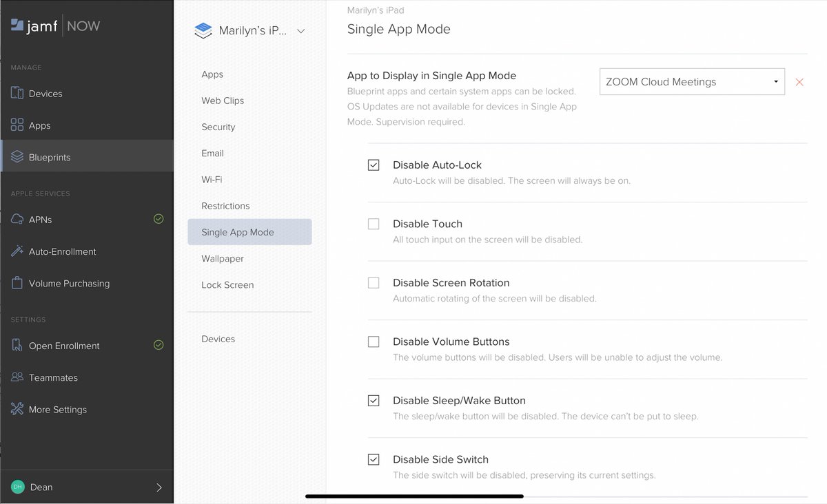Image resolution: width=827 pixels, height=504 pixels.
Task: Open the blueprint's Devices list
Action: point(218,339)
